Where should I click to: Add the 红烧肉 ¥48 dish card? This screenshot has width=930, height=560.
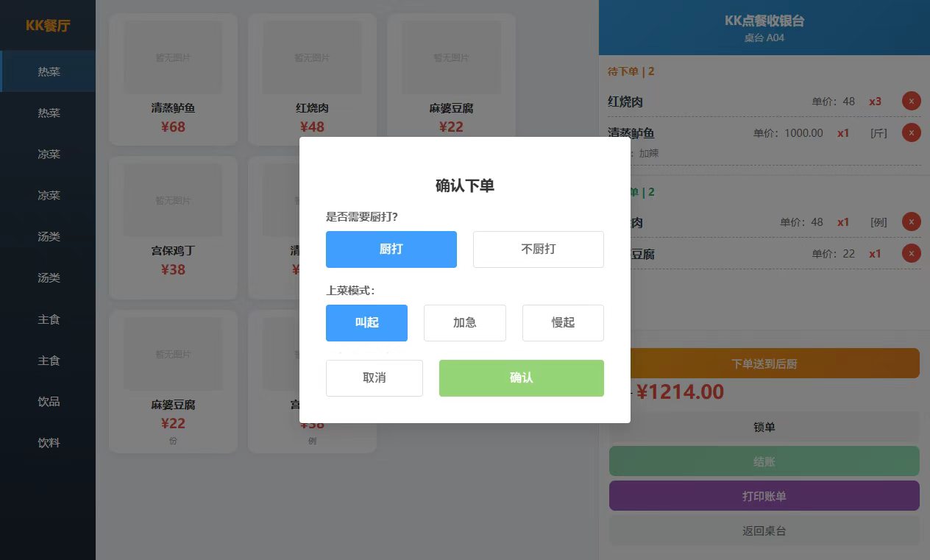pyautogui.click(x=312, y=79)
